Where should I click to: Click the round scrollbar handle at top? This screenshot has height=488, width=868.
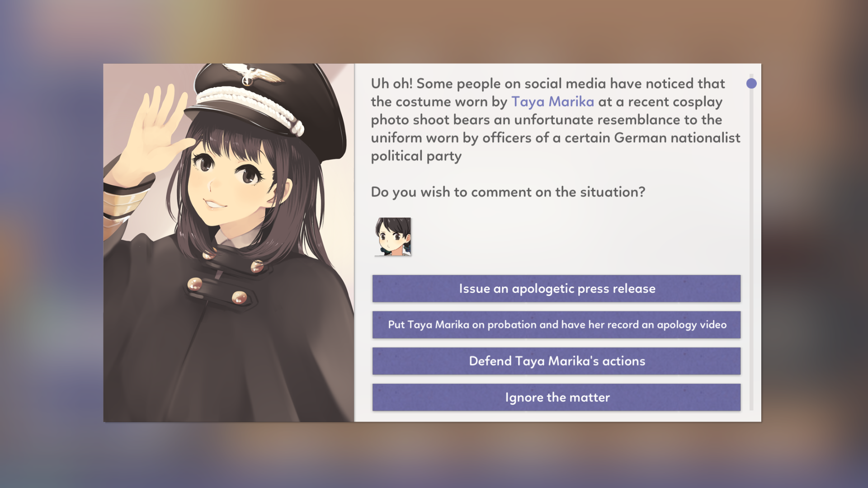point(751,84)
